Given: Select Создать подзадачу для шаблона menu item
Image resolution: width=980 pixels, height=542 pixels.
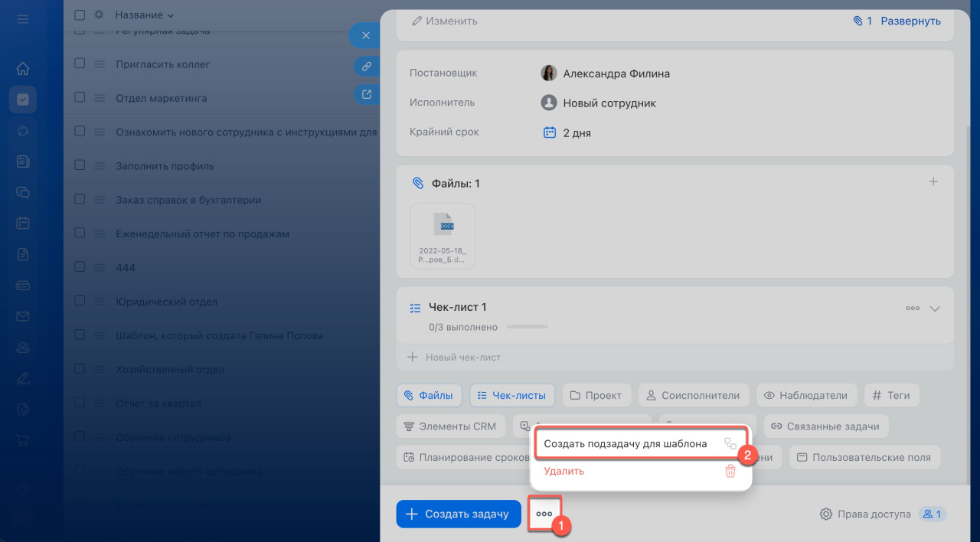Looking at the screenshot, I should (x=625, y=444).
